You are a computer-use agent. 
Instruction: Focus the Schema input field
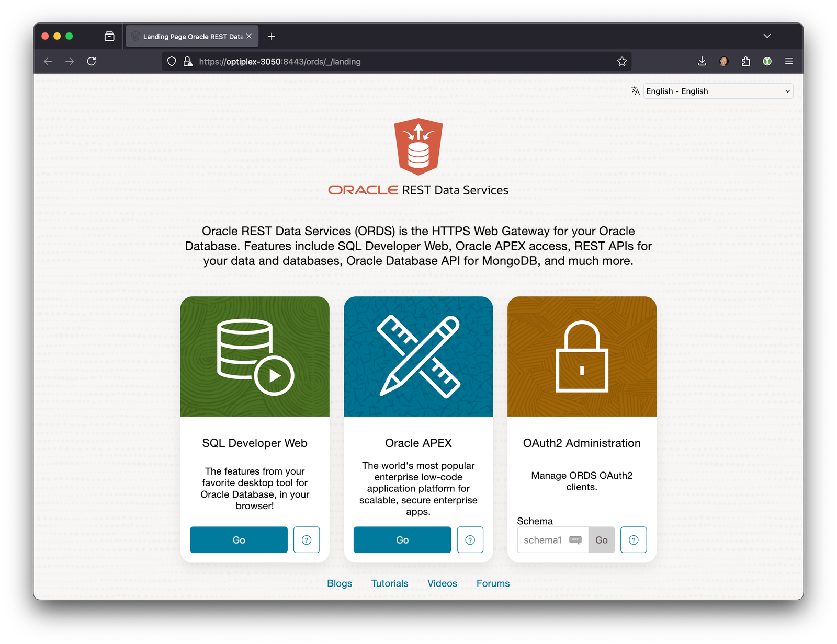(x=552, y=540)
